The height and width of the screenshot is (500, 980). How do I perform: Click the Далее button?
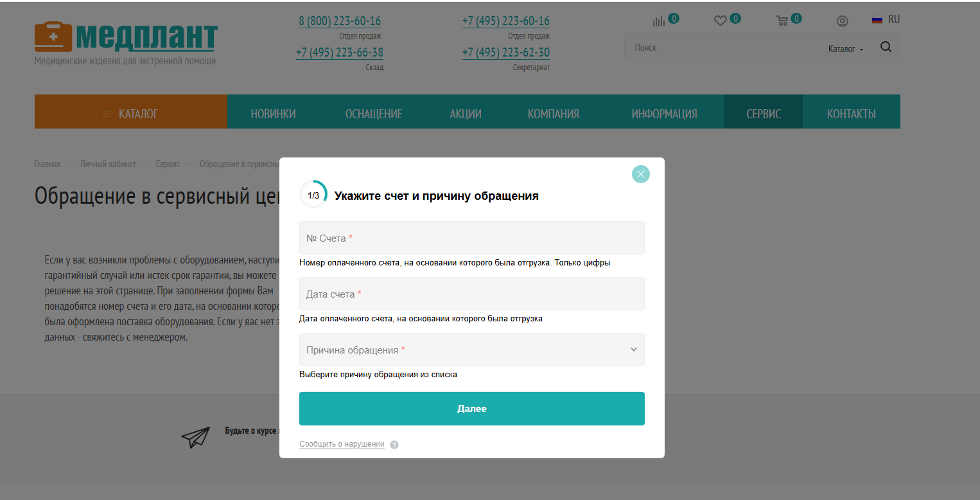pyautogui.click(x=472, y=409)
